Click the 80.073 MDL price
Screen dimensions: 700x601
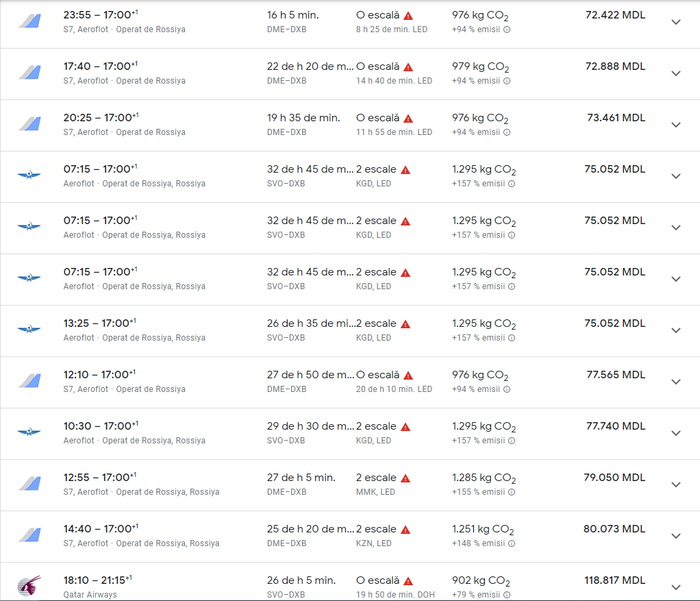pyautogui.click(x=614, y=529)
